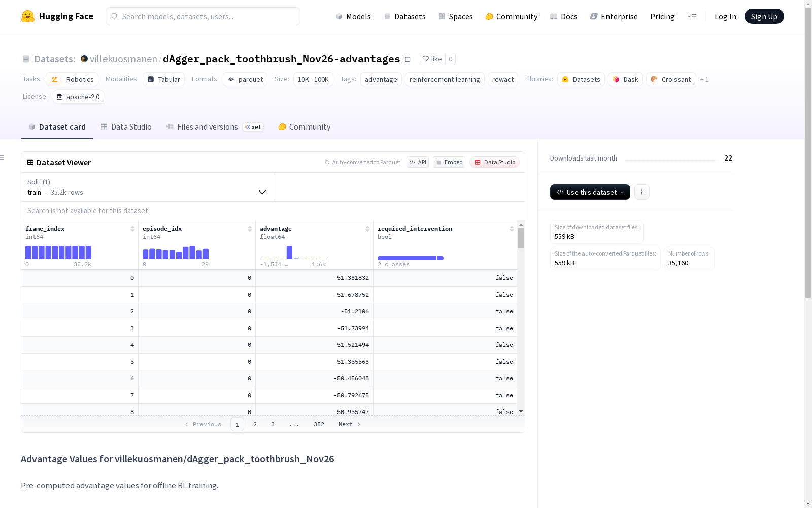Show the +1 more libraries

(704, 79)
